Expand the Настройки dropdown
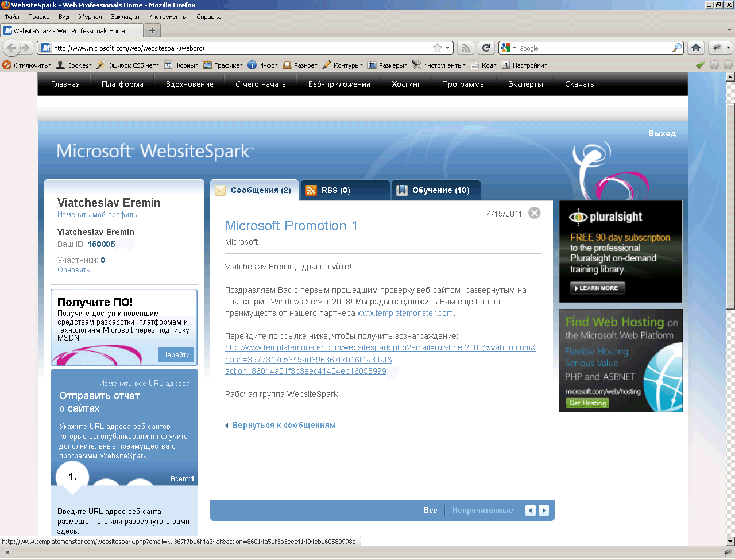This screenshot has height=560, width=735. pyautogui.click(x=525, y=65)
